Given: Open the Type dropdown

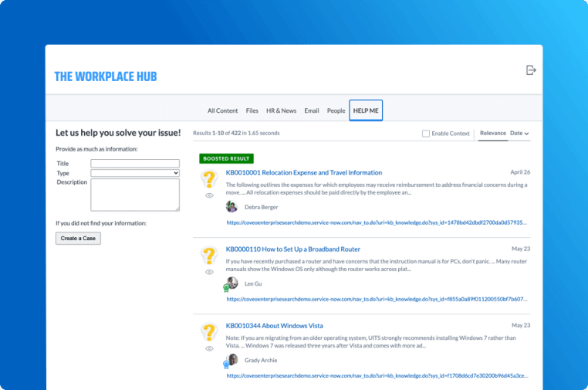Looking at the screenshot, I should (135, 173).
